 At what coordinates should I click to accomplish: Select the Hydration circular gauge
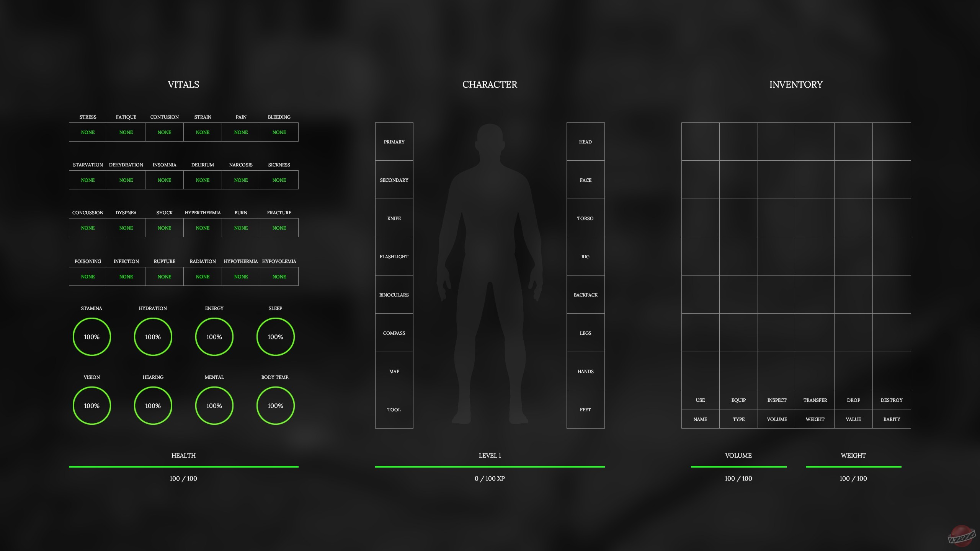click(153, 337)
